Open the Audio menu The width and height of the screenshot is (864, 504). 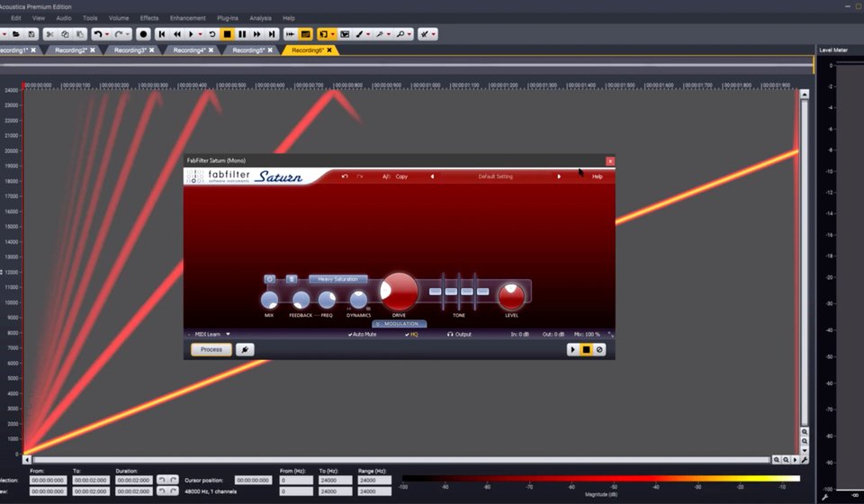point(64,18)
